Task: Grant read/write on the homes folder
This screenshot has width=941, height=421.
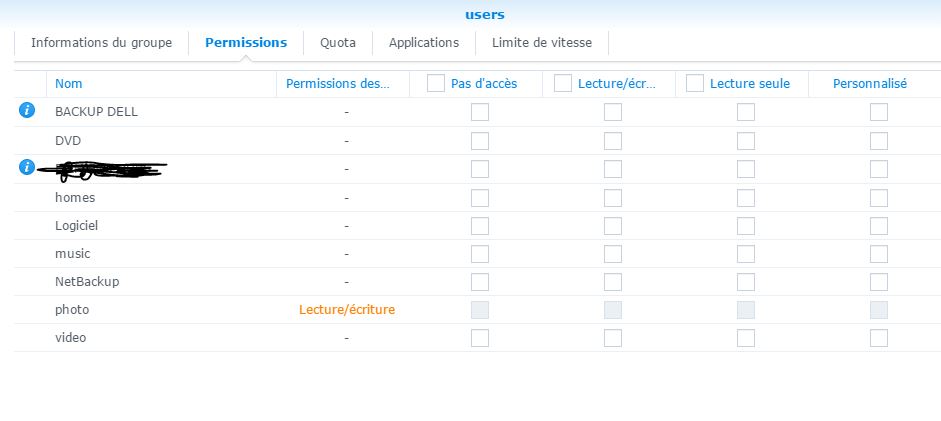Action: pyautogui.click(x=613, y=198)
